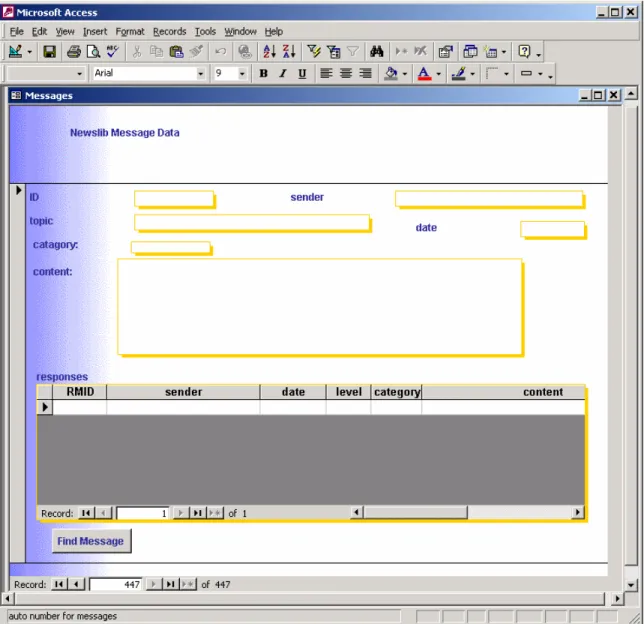The width and height of the screenshot is (644, 624).
Task: Sort records descending Z to A
Action: click(x=289, y=52)
